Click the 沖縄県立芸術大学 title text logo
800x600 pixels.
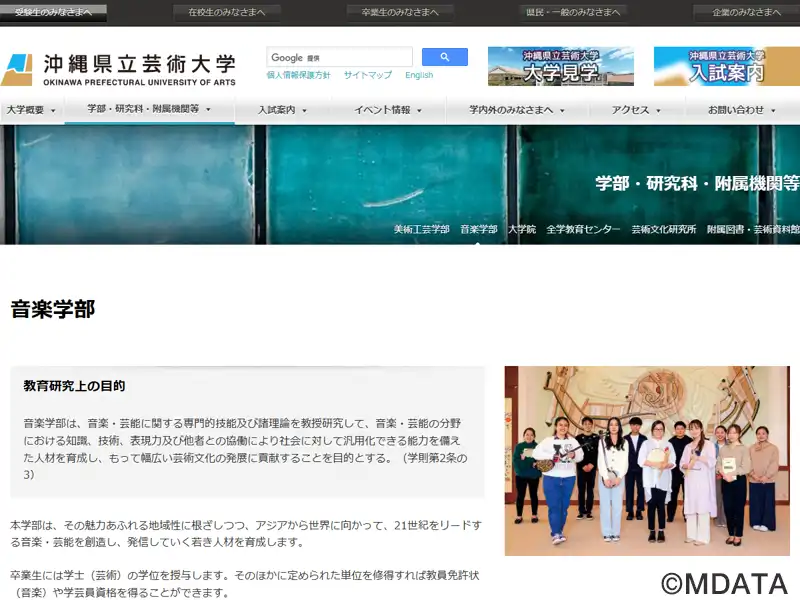pyautogui.click(x=139, y=69)
